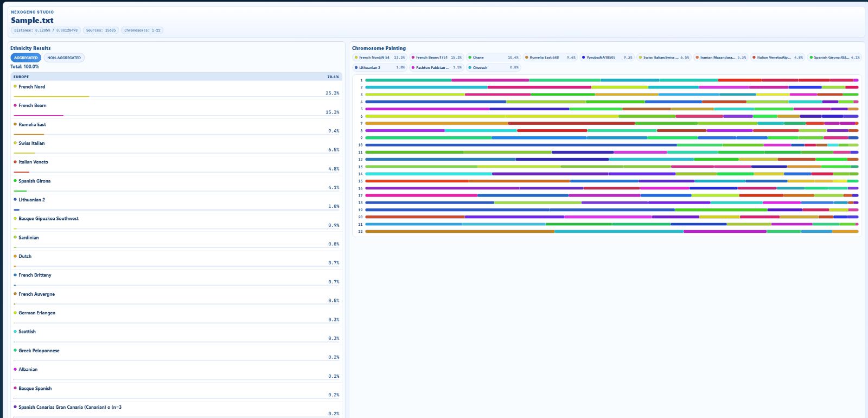
Task: Click the chromosome 22 painting bar
Action: (611, 231)
